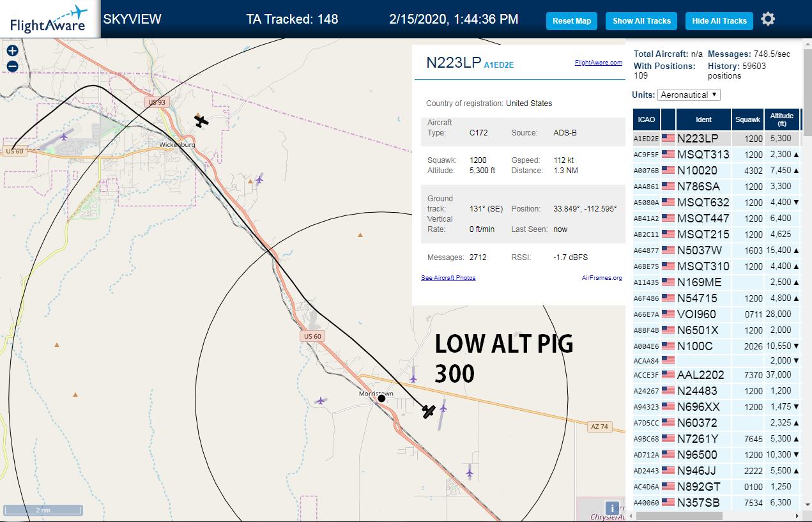The height and width of the screenshot is (522, 812).
Task: Open AirFrames.org link
Action: (602, 278)
